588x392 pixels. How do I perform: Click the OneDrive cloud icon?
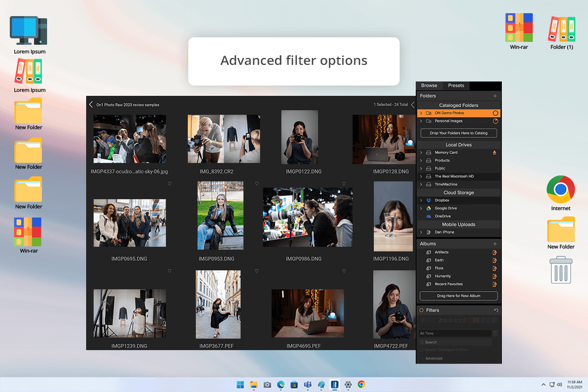pos(428,216)
